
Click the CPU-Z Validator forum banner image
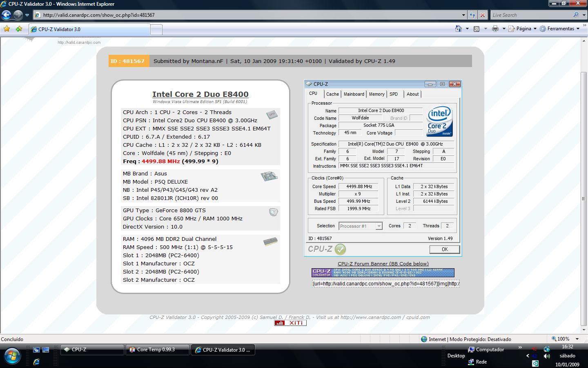click(x=383, y=273)
